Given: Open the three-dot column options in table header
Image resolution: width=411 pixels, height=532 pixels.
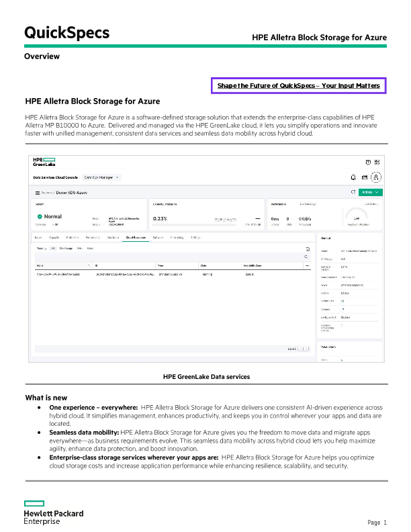Looking at the screenshot, I should [307, 265].
